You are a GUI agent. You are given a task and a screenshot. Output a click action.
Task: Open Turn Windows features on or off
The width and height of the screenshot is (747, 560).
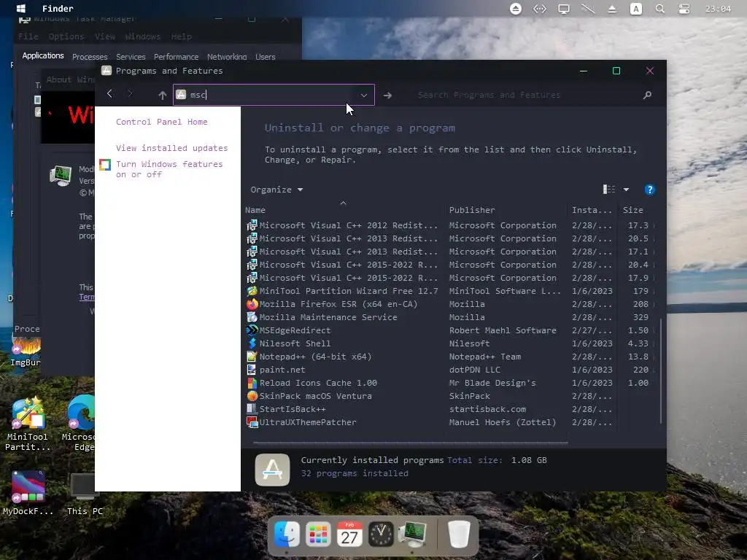point(169,169)
